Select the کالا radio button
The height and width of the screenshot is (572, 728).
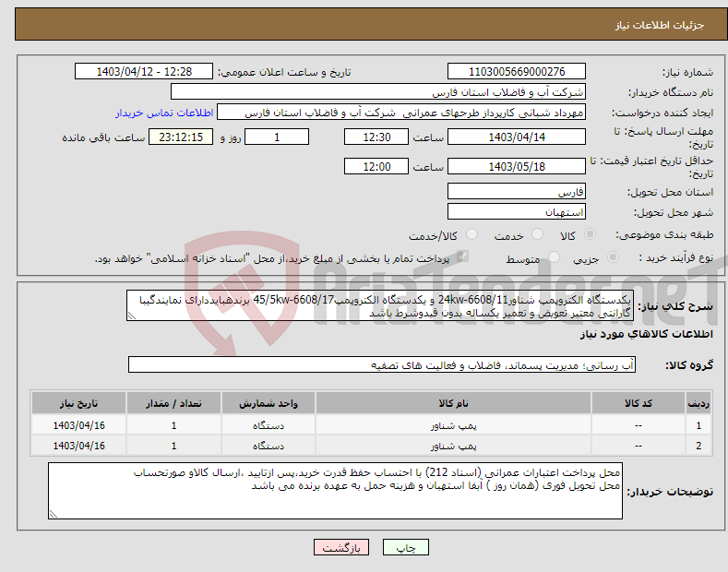[590, 234]
